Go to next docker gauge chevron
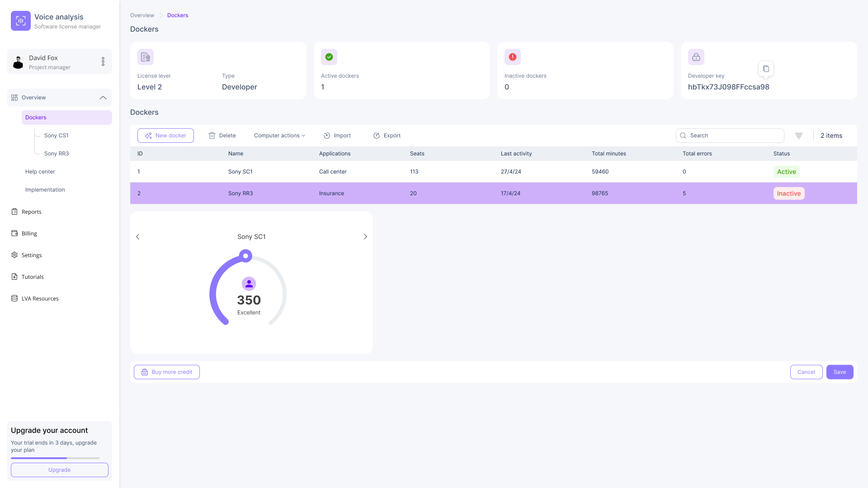 point(365,237)
